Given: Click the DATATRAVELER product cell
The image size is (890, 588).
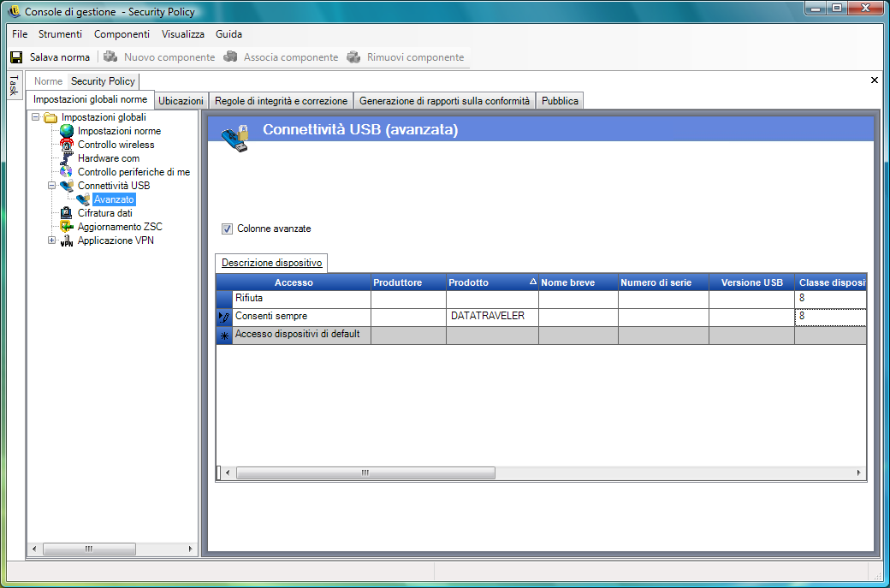Looking at the screenshot, I should [x=493, y=318].
